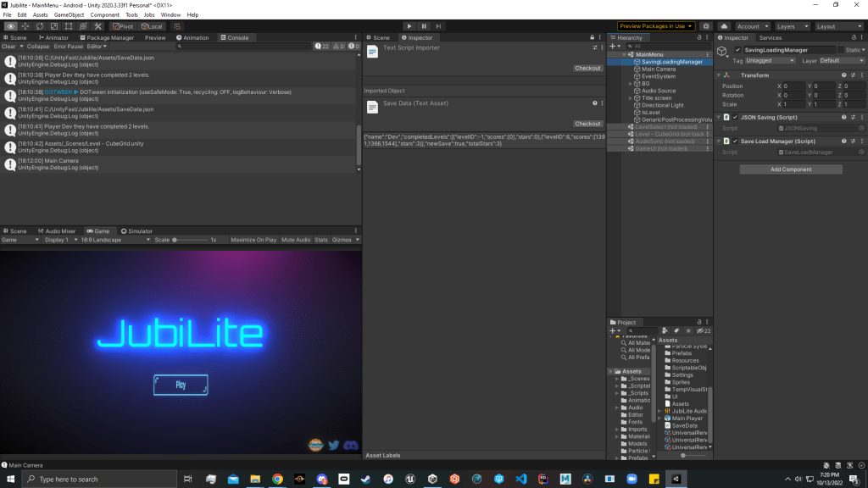Click the Hierarchy panel lock icon
868x488 pixels.
click(698, 37)
